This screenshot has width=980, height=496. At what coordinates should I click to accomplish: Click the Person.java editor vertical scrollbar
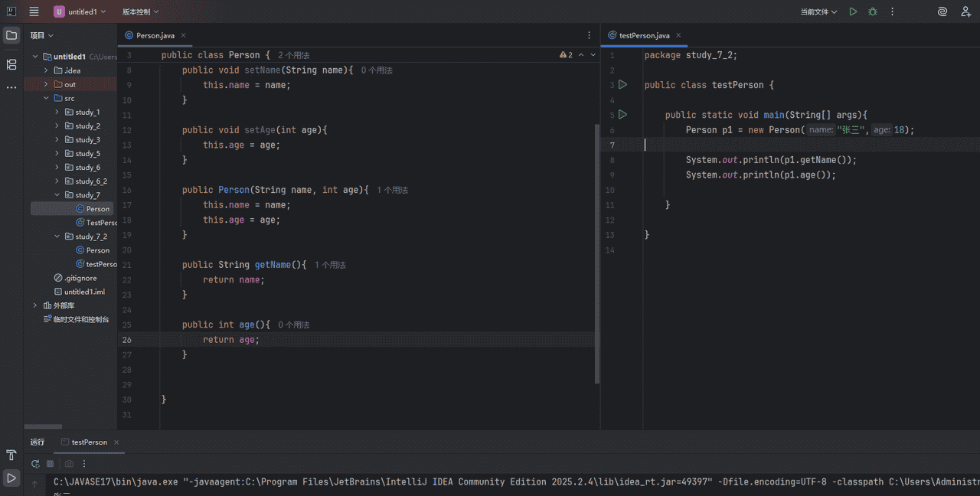[x=597, y=253]
